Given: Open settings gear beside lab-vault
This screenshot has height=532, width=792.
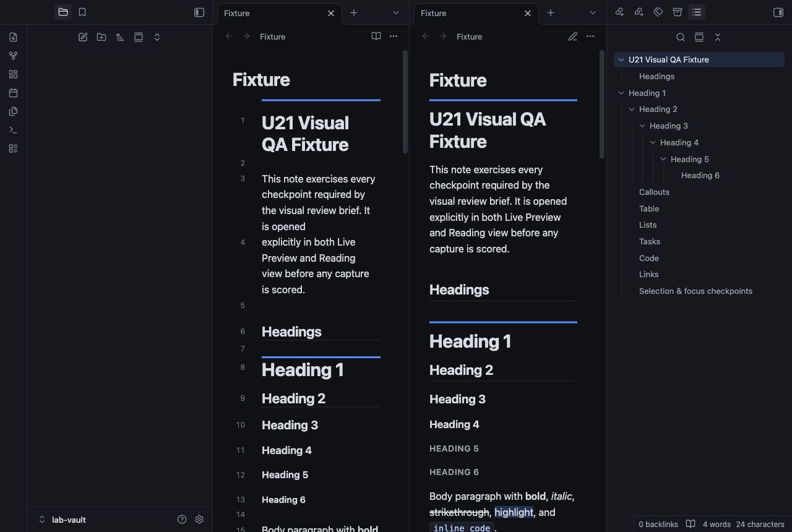Looking at the screenshot, I should click(x=199, y=520).
